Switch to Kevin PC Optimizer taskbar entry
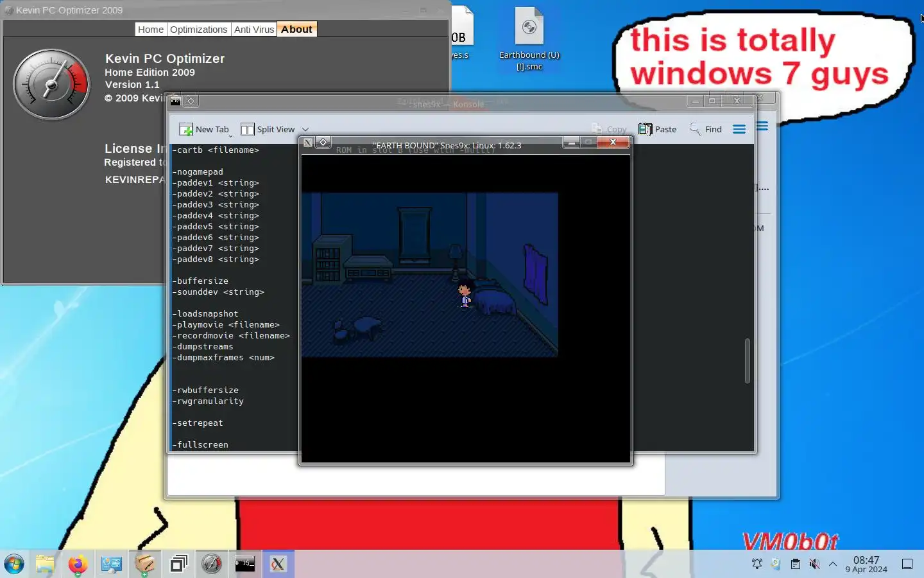The width and height of the screenshot is (924, 578). tap(212, 564)
